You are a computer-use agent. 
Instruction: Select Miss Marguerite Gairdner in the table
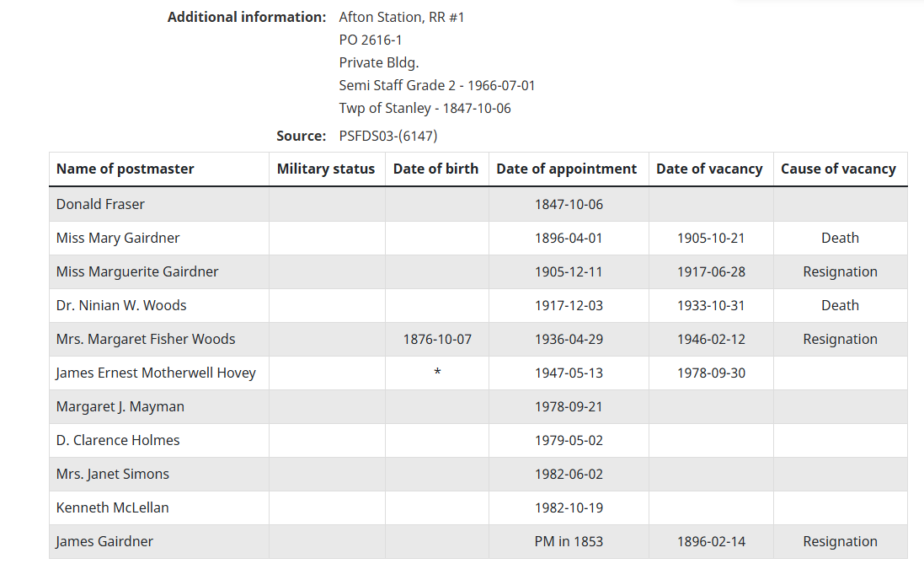(x=137, y=271)
